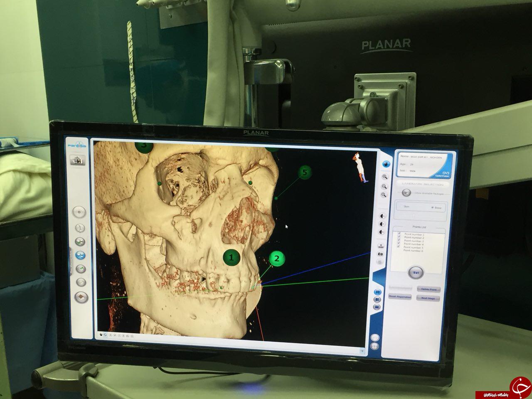Click the round Set button

[415, 273]
